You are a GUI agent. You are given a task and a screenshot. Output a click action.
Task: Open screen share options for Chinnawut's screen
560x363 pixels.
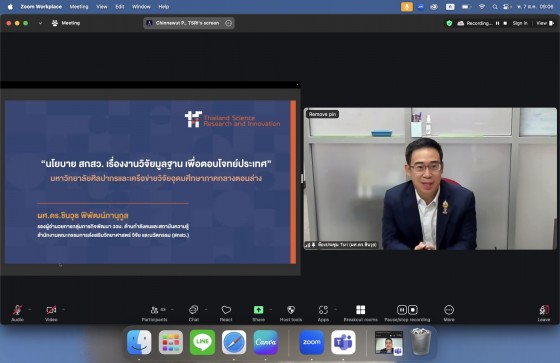pos(229,23)
